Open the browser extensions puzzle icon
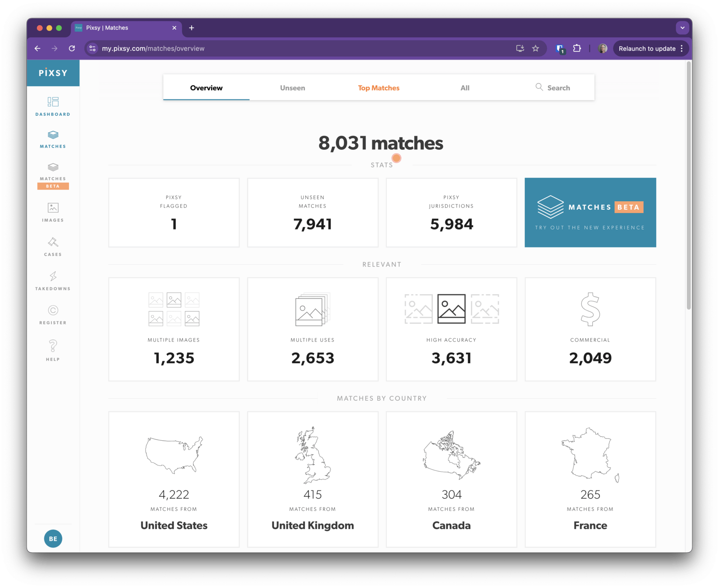Screen dimensions: 719x588 [577, 48]
